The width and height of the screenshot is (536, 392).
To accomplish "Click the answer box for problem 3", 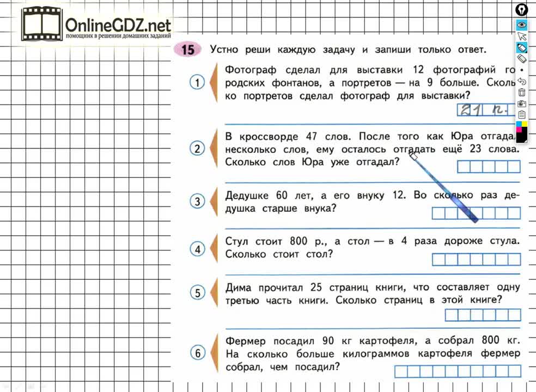I will click(476, 213).
